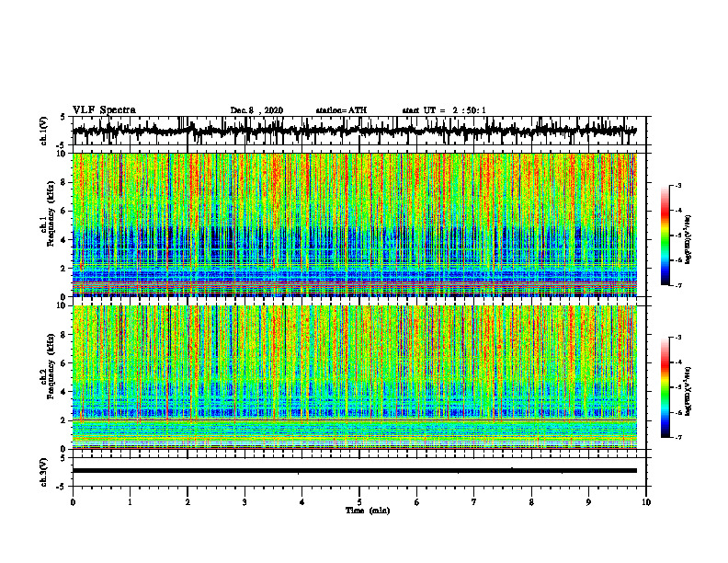Click the time axis tick "7"

point(474,502)
